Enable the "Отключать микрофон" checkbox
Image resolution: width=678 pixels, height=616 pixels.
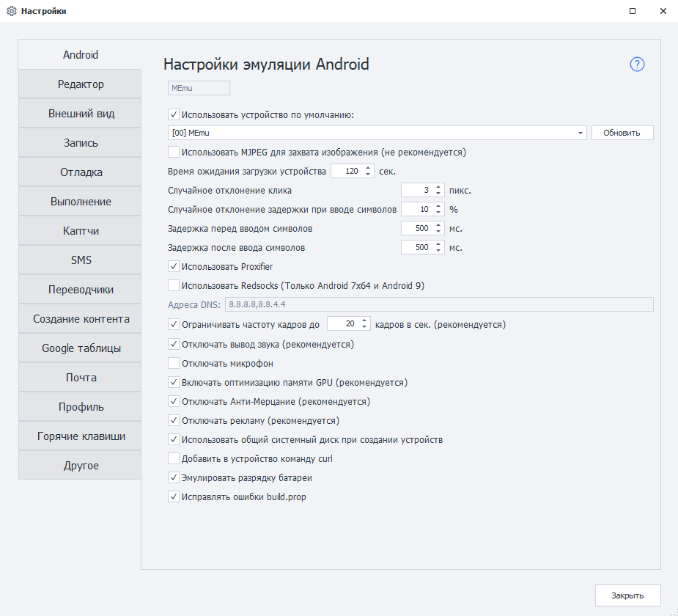(173, 363)
